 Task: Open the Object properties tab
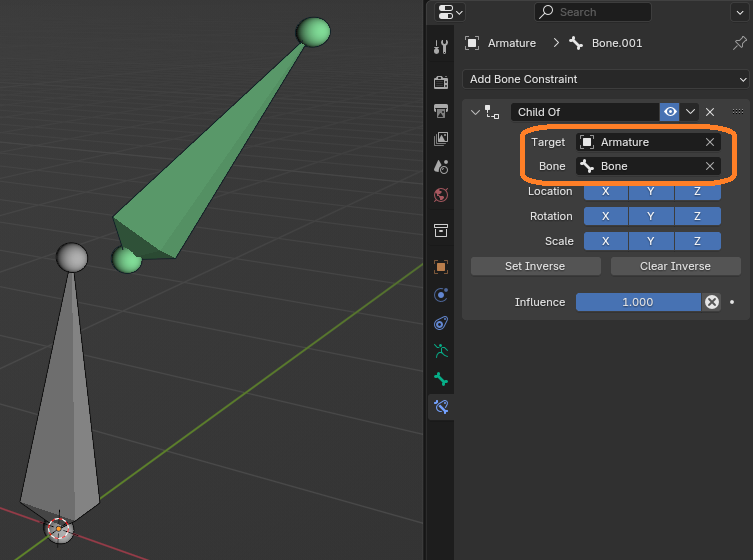click(441, 267)
